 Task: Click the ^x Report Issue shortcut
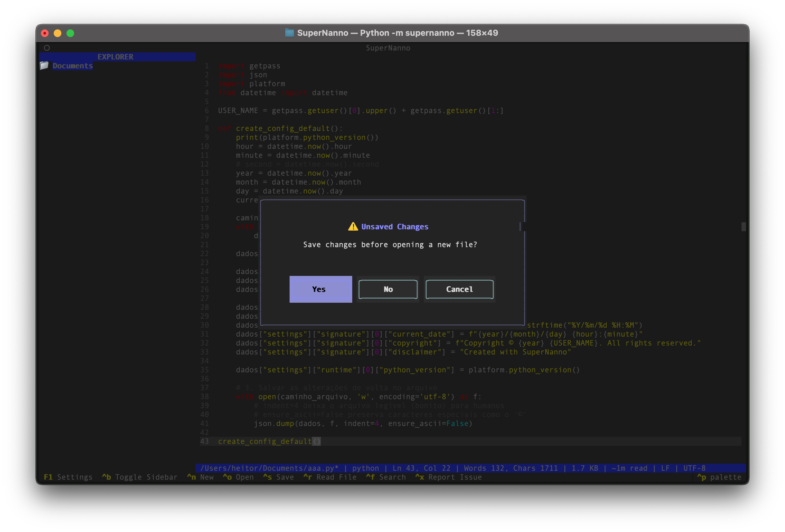pos(448,477)
